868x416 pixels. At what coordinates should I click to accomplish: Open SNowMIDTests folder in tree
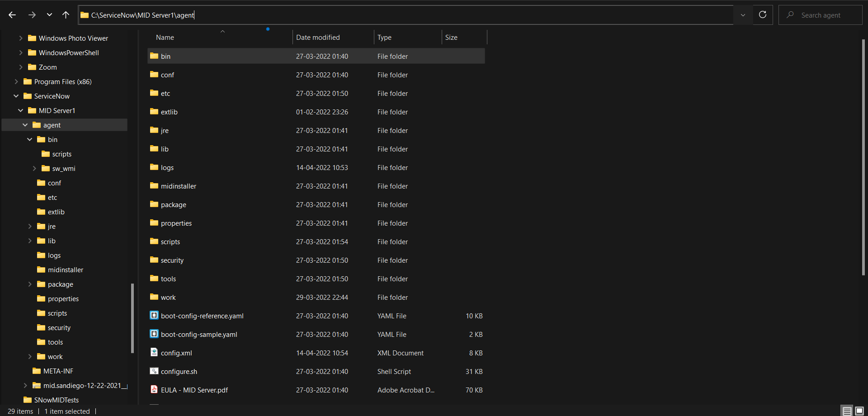56,400
